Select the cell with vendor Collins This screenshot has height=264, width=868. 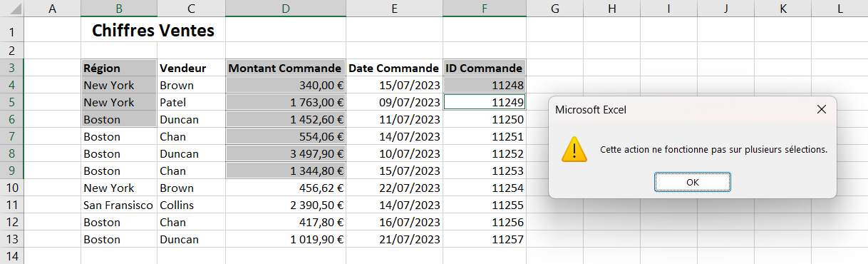coord(192,205)
